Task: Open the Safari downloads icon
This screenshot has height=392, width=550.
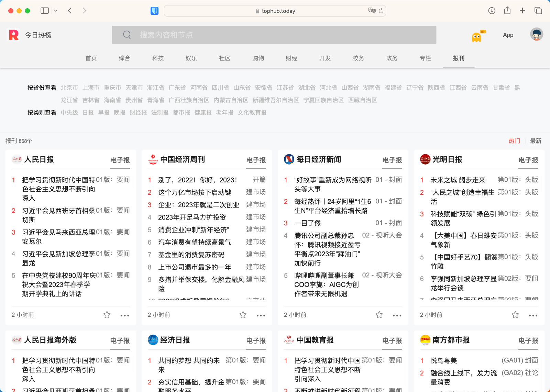Action: tap(492, 11)
